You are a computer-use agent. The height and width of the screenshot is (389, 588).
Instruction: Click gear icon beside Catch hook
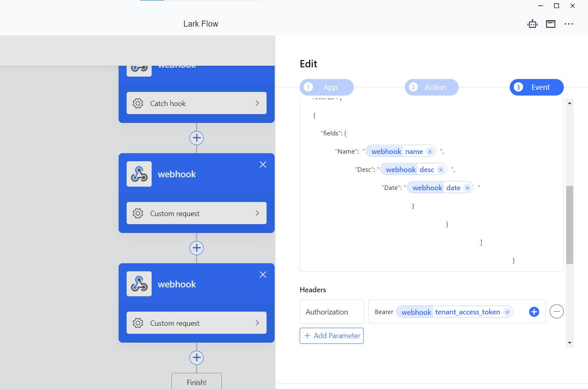click(x=138, y=103)
